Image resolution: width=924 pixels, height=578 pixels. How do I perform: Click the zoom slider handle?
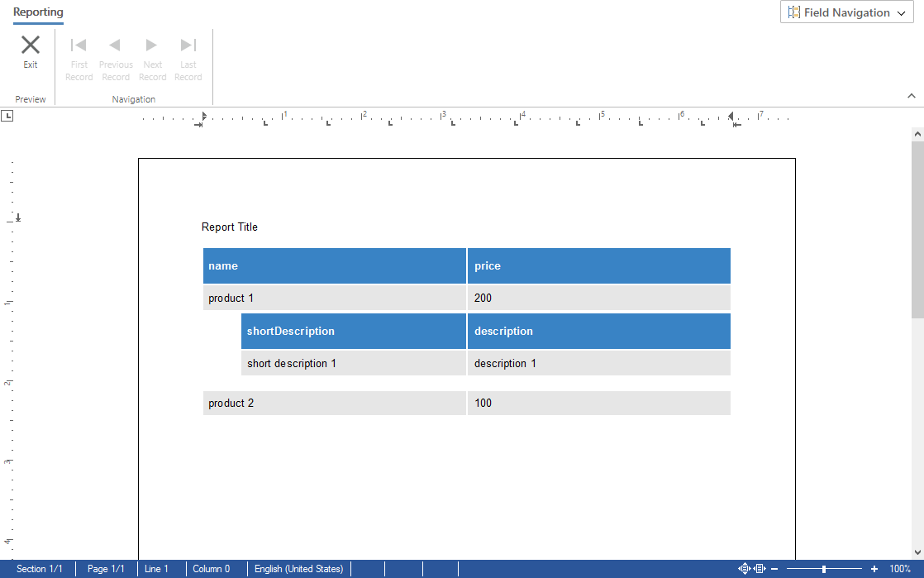[824, 569]
